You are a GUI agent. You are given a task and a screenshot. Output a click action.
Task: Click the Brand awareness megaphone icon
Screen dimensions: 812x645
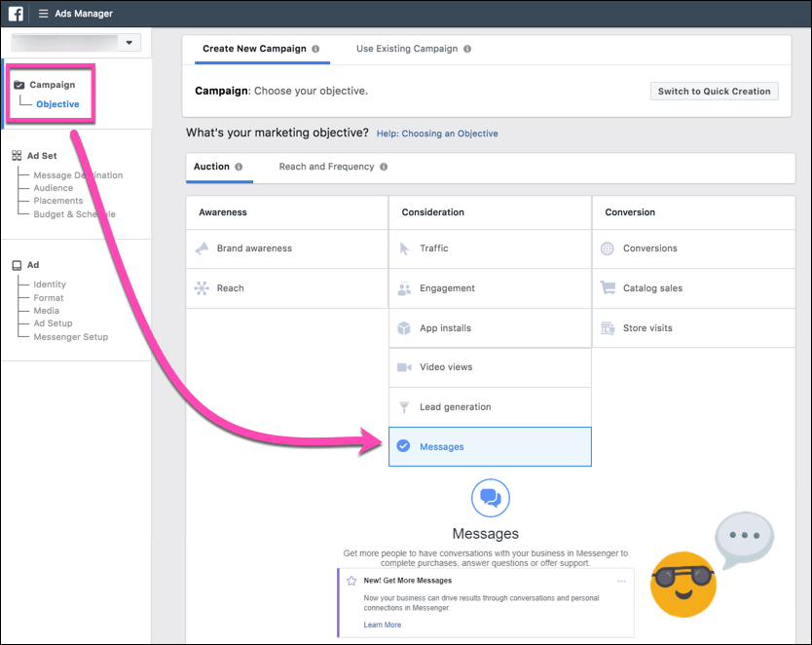coord(202,248)
